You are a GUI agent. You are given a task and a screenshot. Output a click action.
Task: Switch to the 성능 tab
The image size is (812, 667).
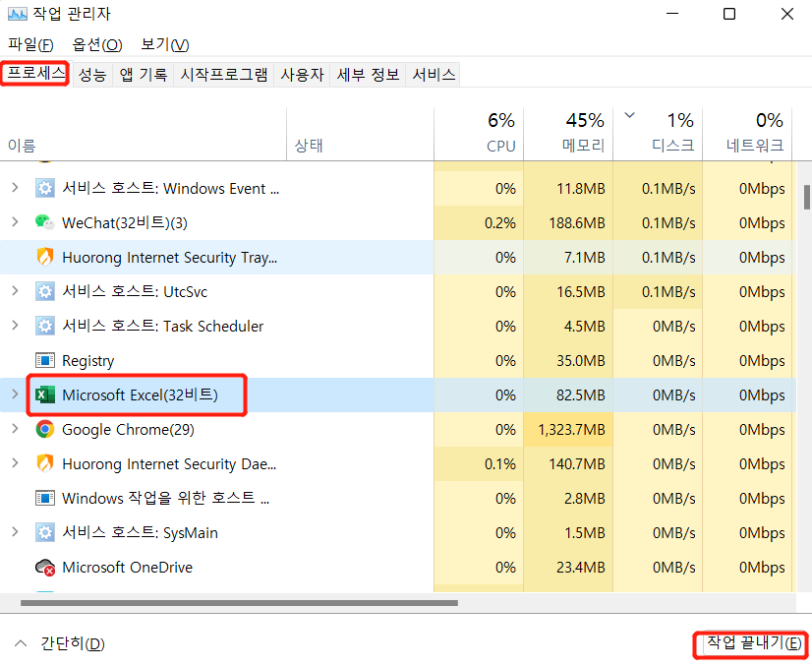coord(91,74)
